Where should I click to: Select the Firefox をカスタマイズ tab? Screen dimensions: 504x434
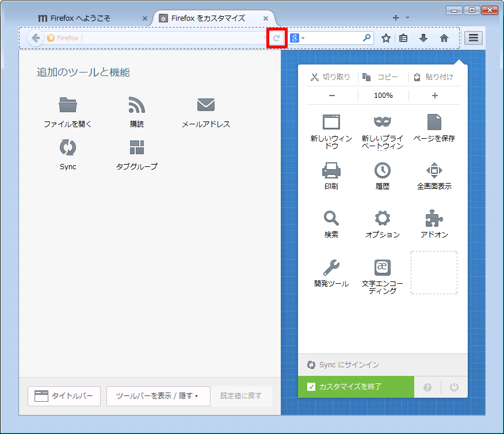tap(213, 18)
